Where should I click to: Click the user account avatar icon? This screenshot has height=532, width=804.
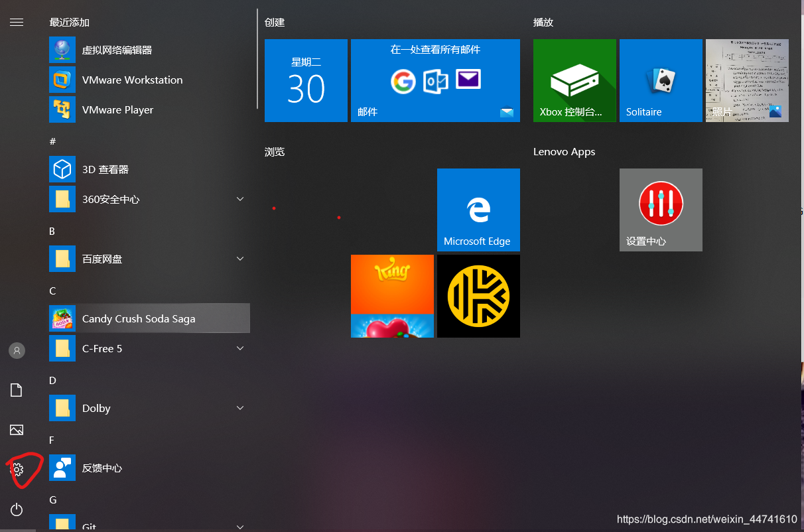[x=17, y=350]
